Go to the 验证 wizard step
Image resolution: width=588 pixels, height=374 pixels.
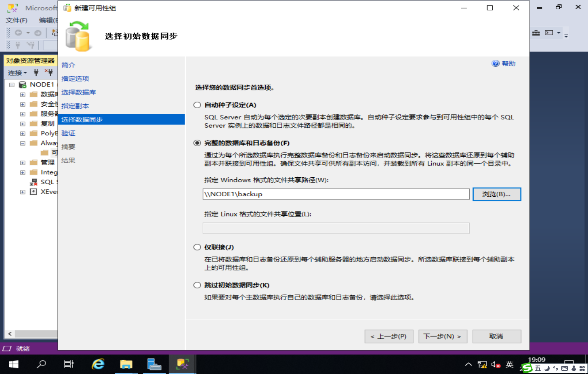pyautogui.click(x=68, y=133)
